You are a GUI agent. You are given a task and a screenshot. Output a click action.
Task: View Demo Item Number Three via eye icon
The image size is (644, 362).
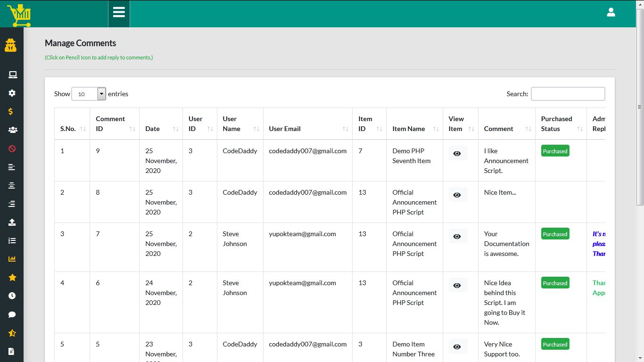click(457, 346)
